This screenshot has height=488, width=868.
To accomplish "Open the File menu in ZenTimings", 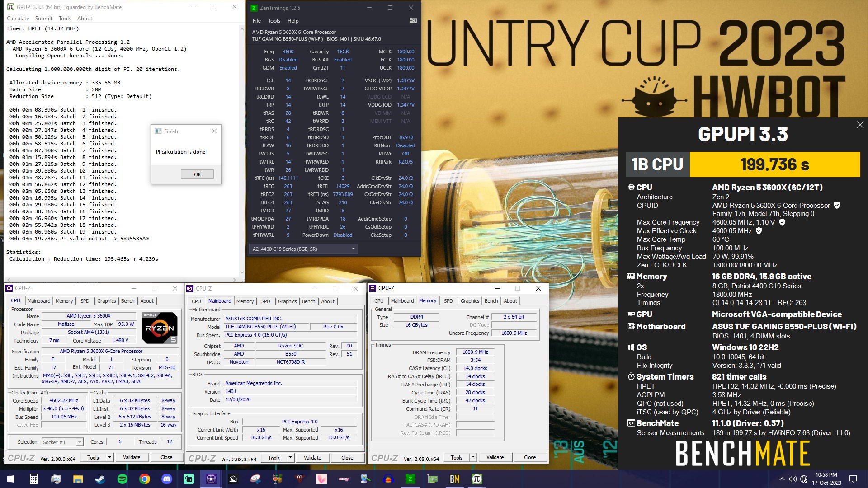I will point(257,21).
